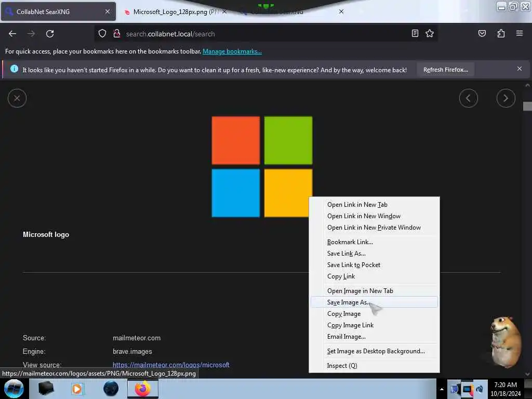532x399 pixels.
Task: Toggle reader view icon in address bar
Action: coord(415,33)
